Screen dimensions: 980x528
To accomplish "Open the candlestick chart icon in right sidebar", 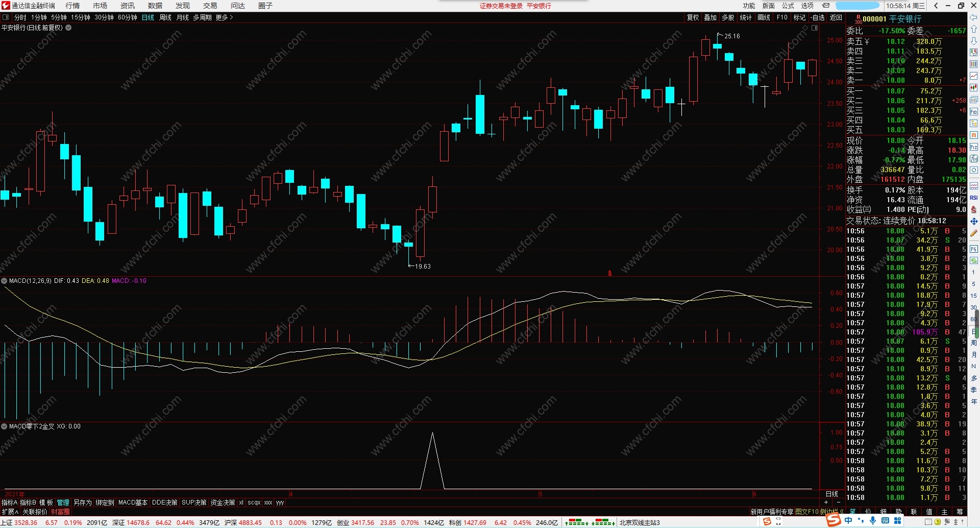I will click(x=974, y=88).
